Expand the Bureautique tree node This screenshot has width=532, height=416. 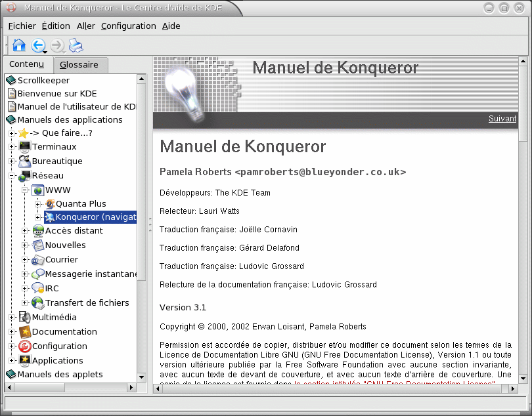[x=11, y=161]
